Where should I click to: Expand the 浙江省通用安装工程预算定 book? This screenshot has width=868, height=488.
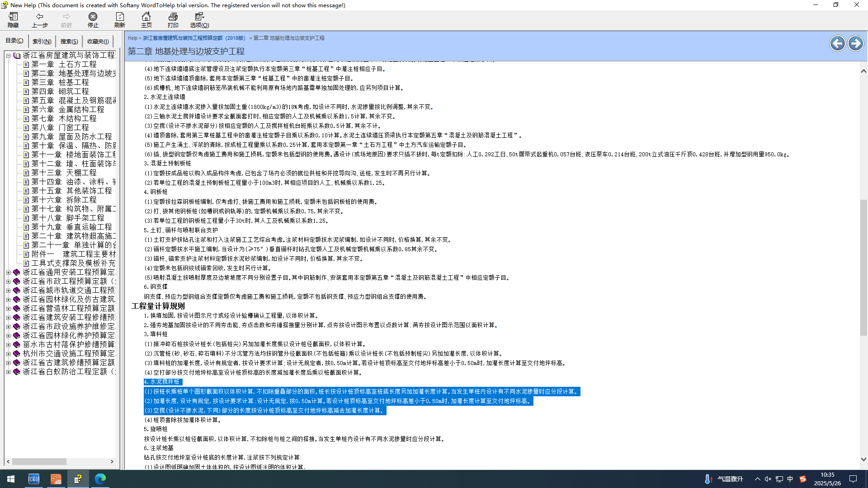[8, 272]
